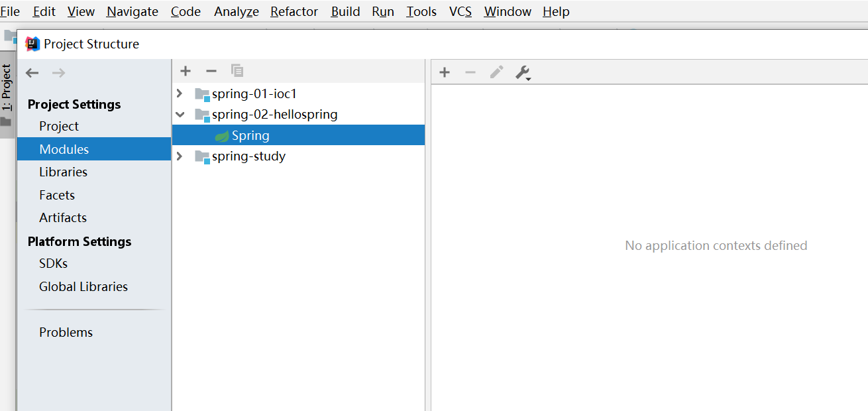
Task: Open the wrench settings dropdown icon
Action: (523, 73)
